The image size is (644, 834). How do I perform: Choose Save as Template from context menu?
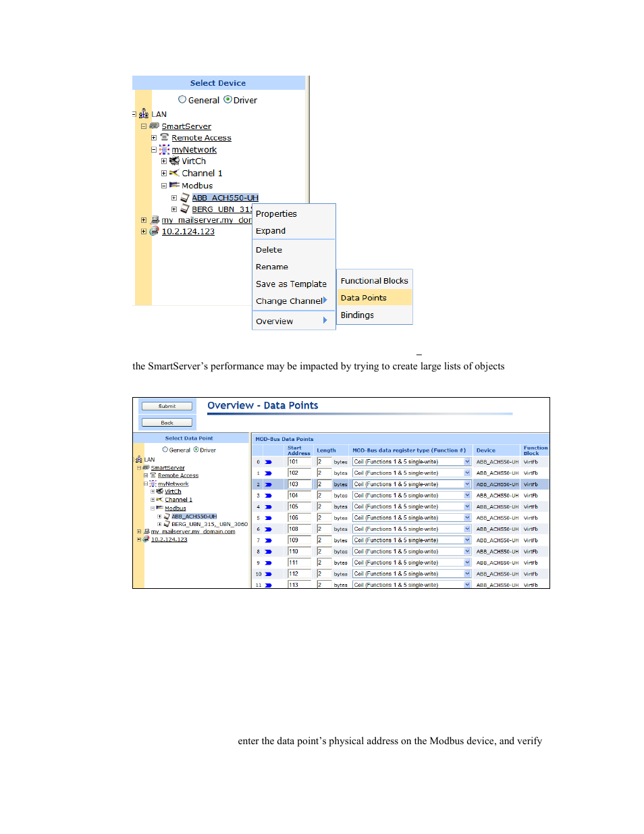click(x=291, y=284)
